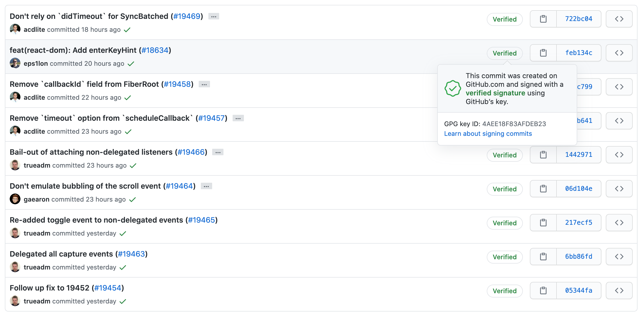Browse repository at commit 05344fa
Image resolution: width=644 pixels, height=318 pixels.
[x=619, y=291]
